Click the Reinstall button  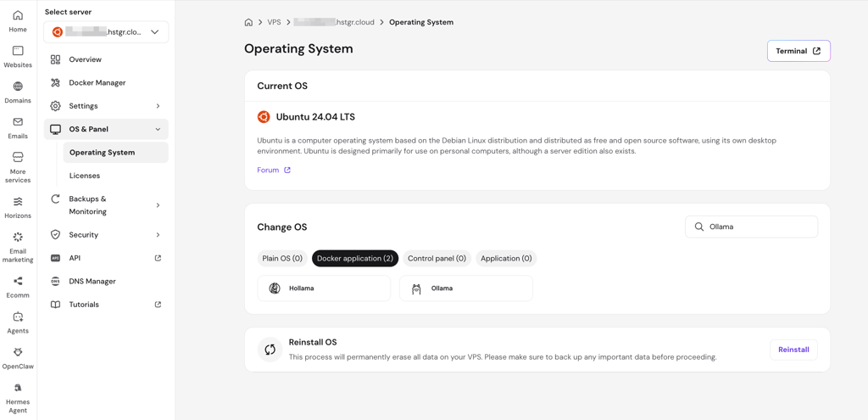click(793, 350)
